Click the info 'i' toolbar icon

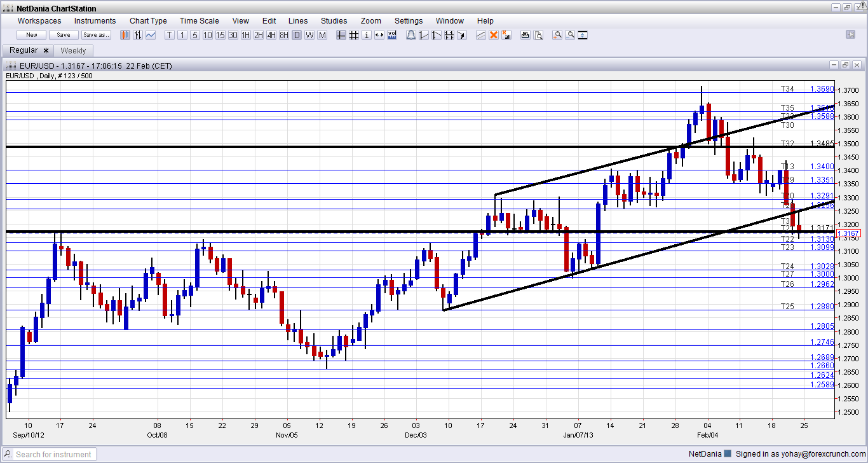[x=367, y=35]
